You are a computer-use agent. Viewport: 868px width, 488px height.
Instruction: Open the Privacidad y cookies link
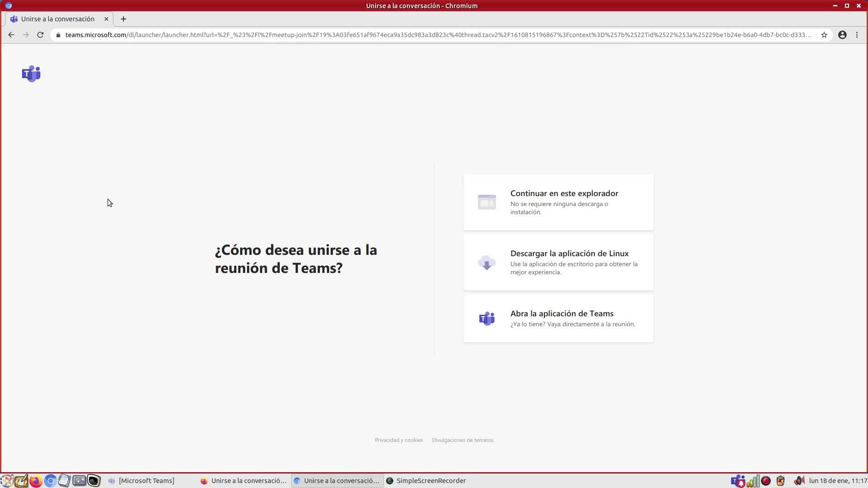click(x=398, y=440)
